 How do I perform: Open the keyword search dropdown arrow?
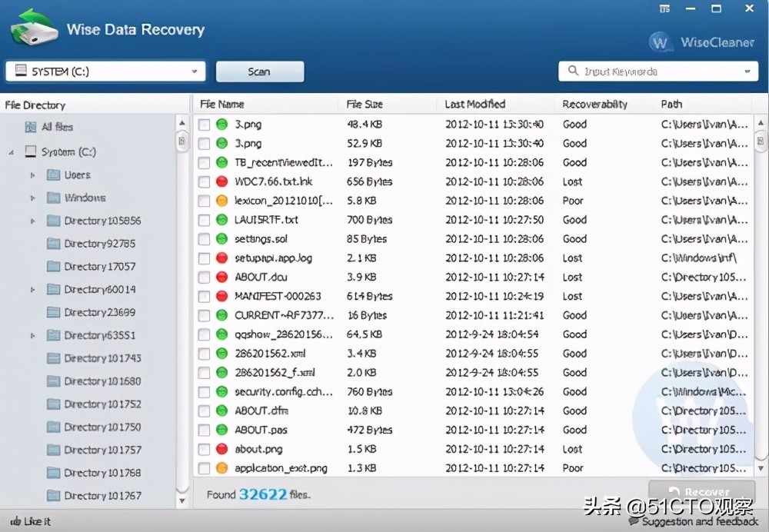click(x=747, y=71)
